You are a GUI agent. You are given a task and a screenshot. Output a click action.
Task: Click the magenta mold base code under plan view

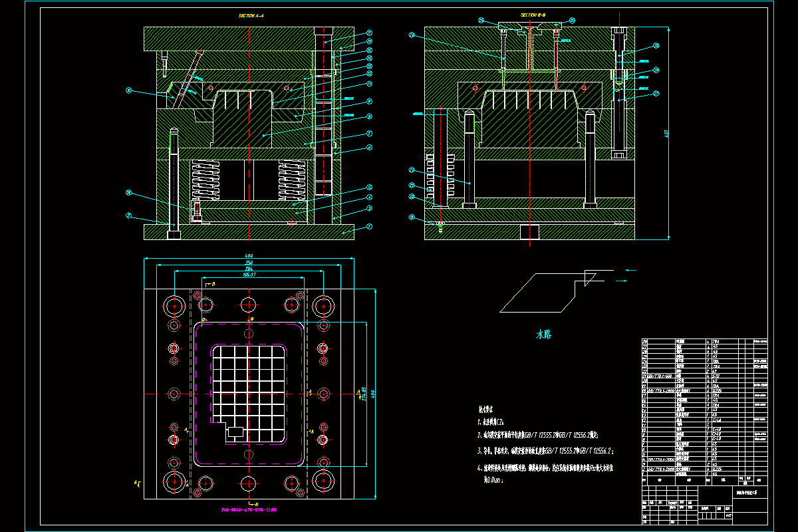coord(249,510)
